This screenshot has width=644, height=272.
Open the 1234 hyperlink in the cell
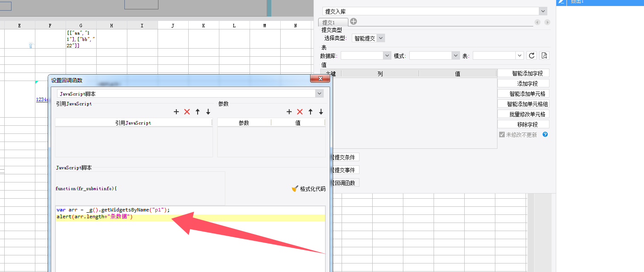click(42, 99)
